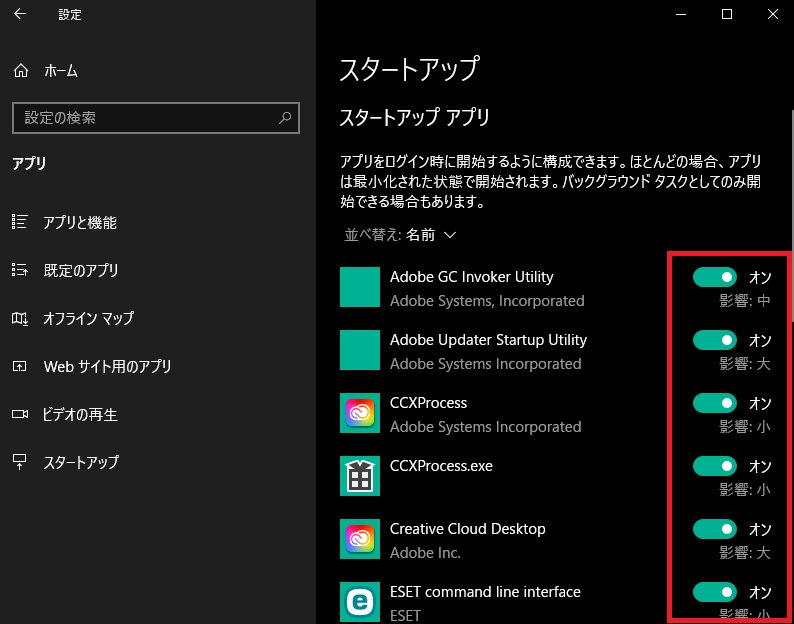Click the スタートアップ sidebar icon
794x624 pixels.
[19, 461]
